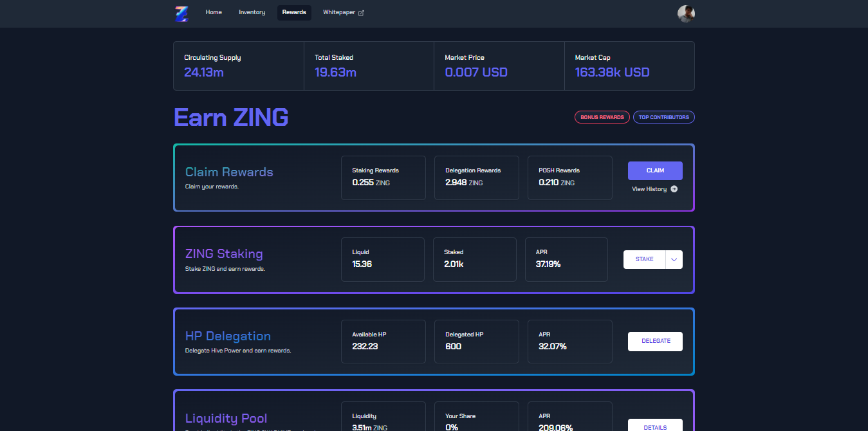
Task: Click the CLAIM button
Action: tap(655, 170)
